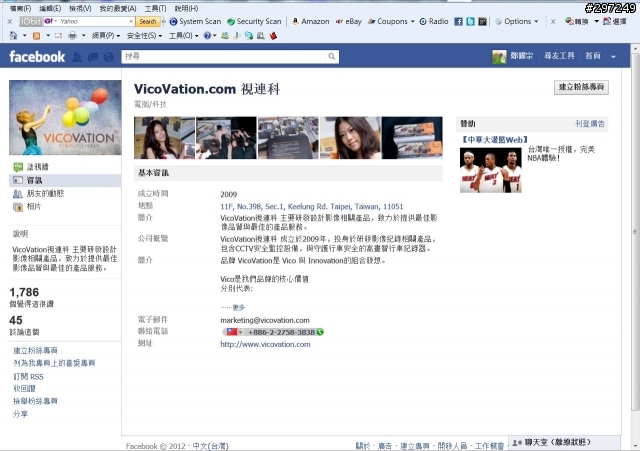Click the 尋友工具 header link

pyautogui.click(x=559, y=56)
